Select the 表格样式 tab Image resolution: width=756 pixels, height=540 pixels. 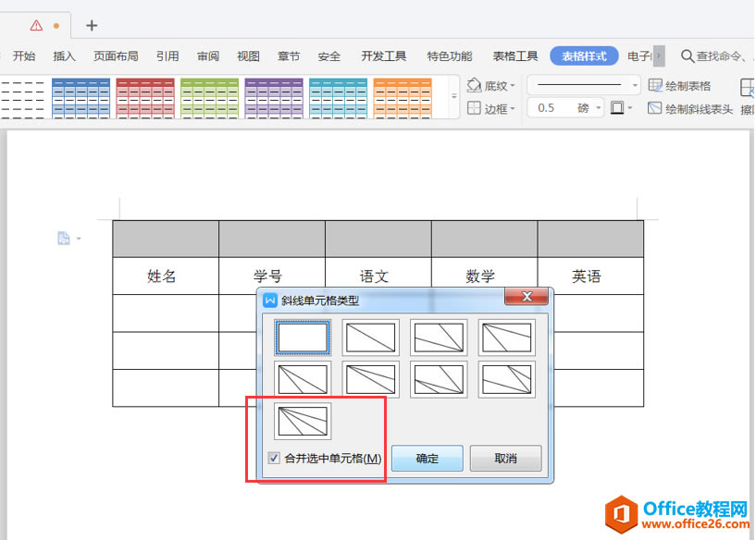pyautogui.click(x=584, y=55)
